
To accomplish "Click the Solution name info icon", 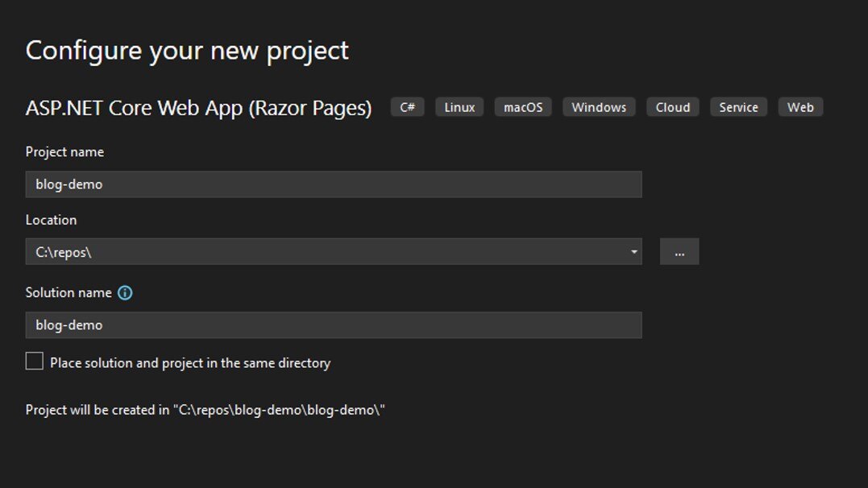I will click(125, 293).
